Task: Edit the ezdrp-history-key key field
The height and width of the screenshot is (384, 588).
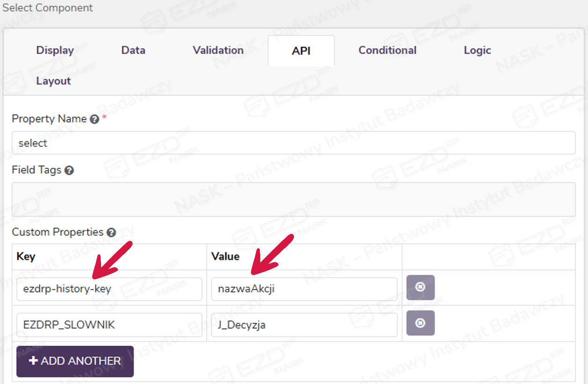Action: [109, 289]
